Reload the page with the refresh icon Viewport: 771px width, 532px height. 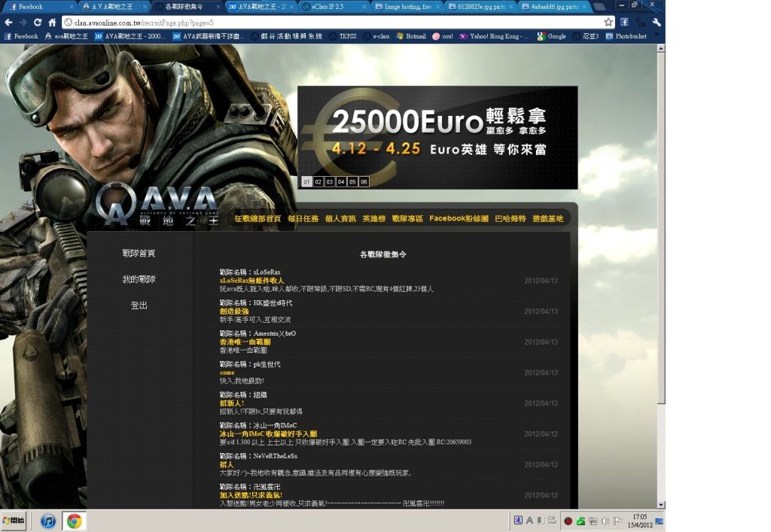(x=38, y=22)
